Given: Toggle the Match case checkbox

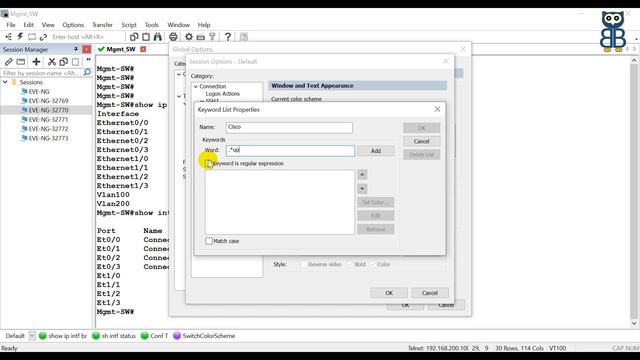Looking at the screenshot, I should point(209,241).
